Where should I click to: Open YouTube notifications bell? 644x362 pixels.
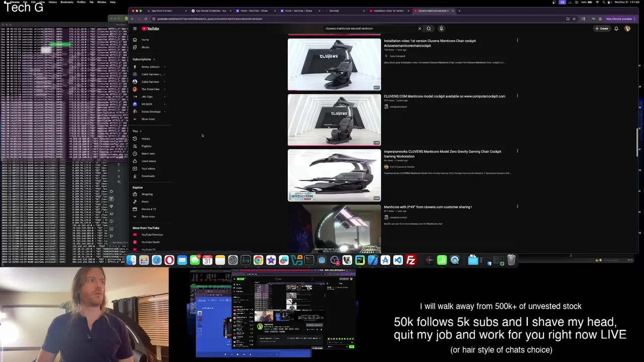(616, 29)
